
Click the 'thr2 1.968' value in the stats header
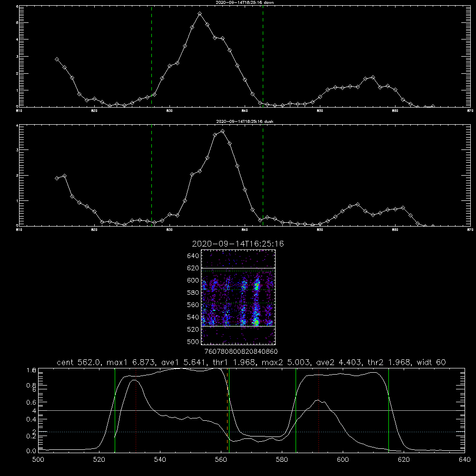(x=389, y=362)
